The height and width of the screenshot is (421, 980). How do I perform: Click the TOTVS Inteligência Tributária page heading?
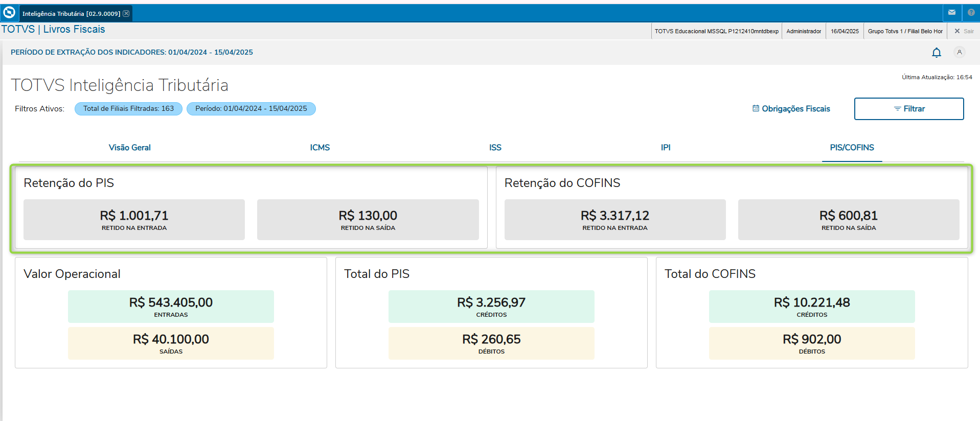click(x=120, y=85)
